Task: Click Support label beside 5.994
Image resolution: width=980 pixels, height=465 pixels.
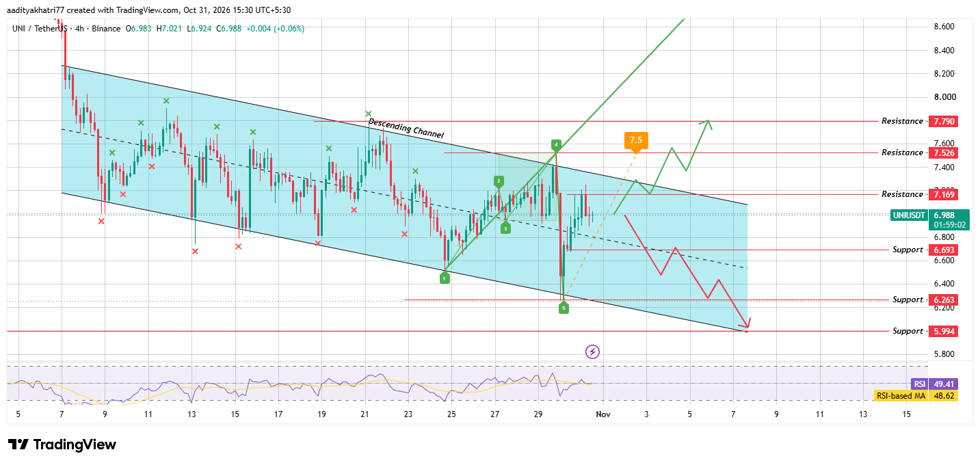Action: tap(908, 331)
